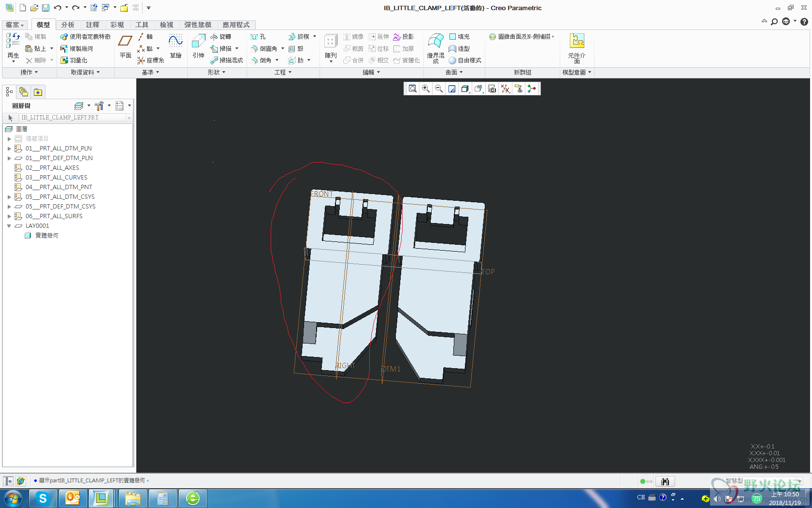Click the Save icon in quick access toolbar
812x508 pixels.
pos(45,8)
